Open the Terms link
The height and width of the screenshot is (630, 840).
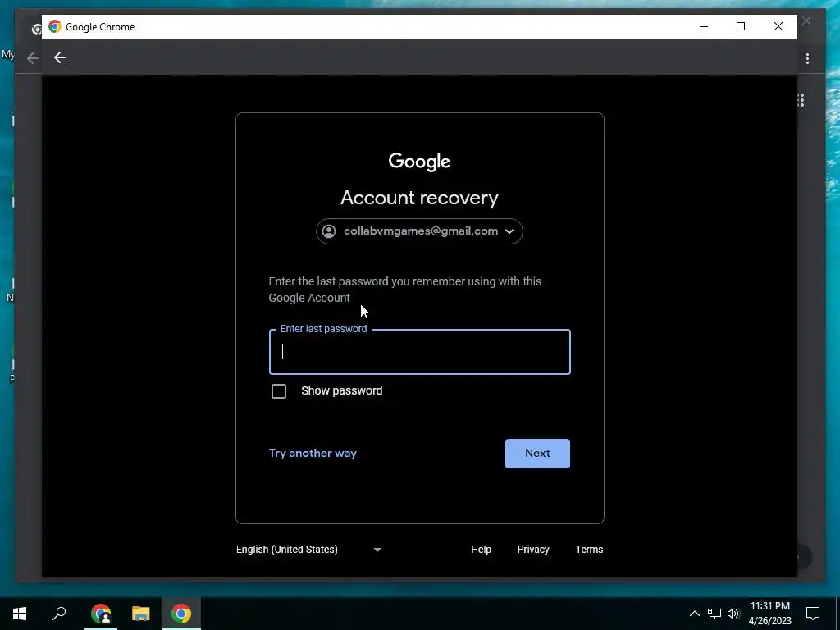coord(589,549)
